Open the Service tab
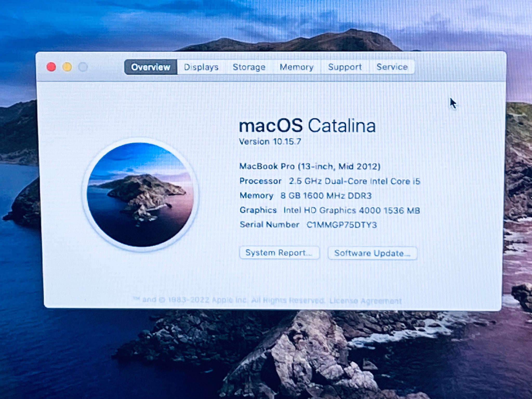Image resolution: width=532 pixels, height=399 pixels. click(x=392, y=67)
